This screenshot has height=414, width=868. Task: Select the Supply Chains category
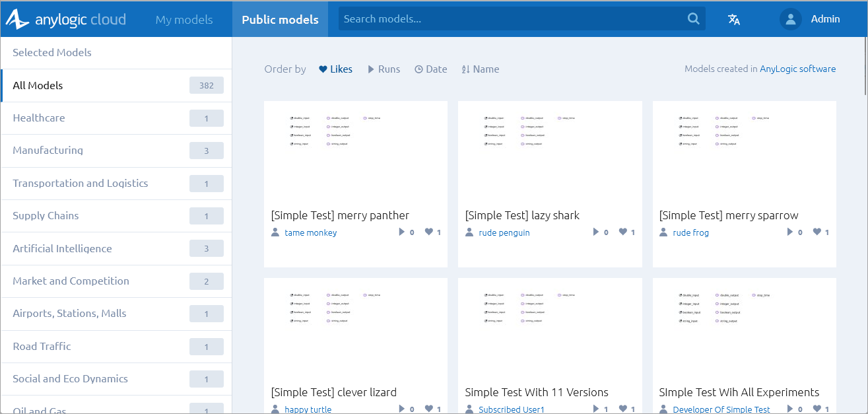tap(116, 216)
